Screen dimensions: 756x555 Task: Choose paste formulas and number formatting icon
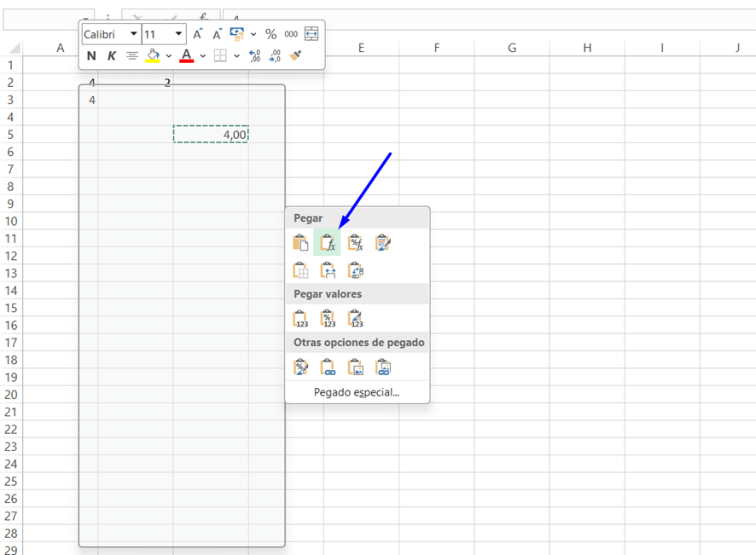coord(356,243)
